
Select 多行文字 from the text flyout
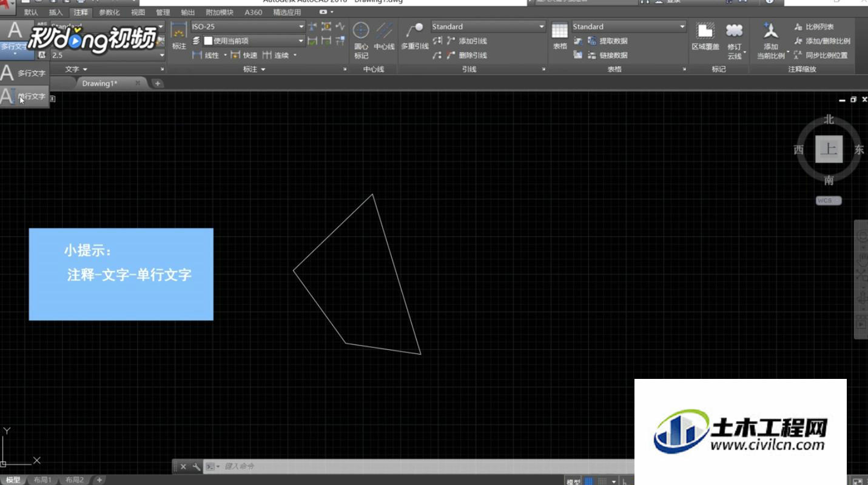pyautogui.click(x=24, y=73)
